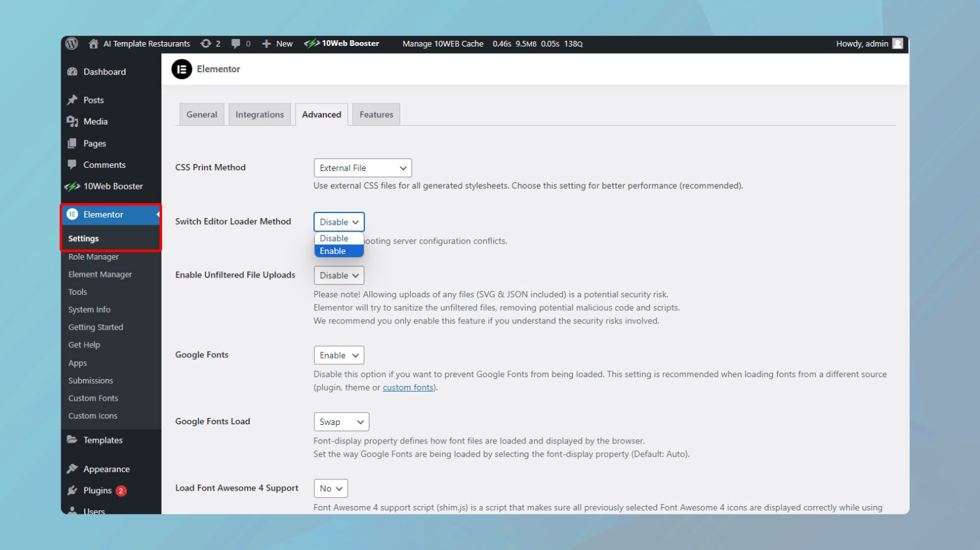Open the Dashboard sidebar icon
Viewport: 980px width, 550px height.
[x=73, y=71]
